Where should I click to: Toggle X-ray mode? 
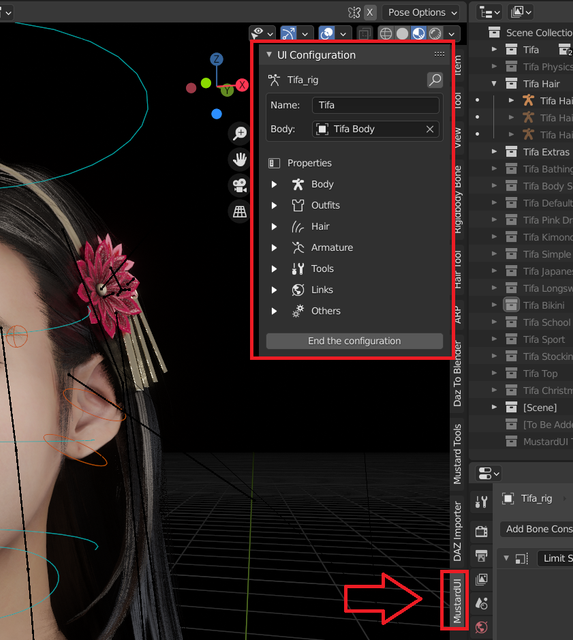[364, 33]
